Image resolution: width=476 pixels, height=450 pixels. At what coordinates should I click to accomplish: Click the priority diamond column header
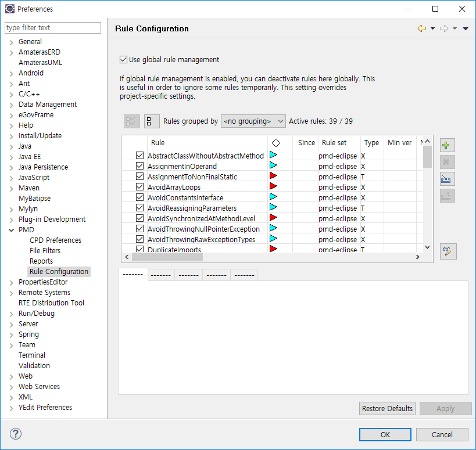point(276,143)
